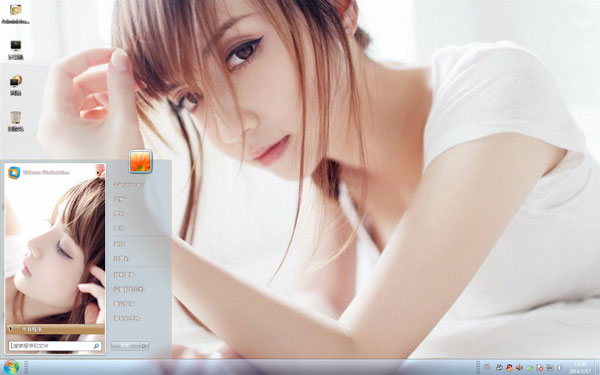Viewport: 600px width, 375px height.
Task: Click the magnifier icon in search box
Action: (96, 346)
